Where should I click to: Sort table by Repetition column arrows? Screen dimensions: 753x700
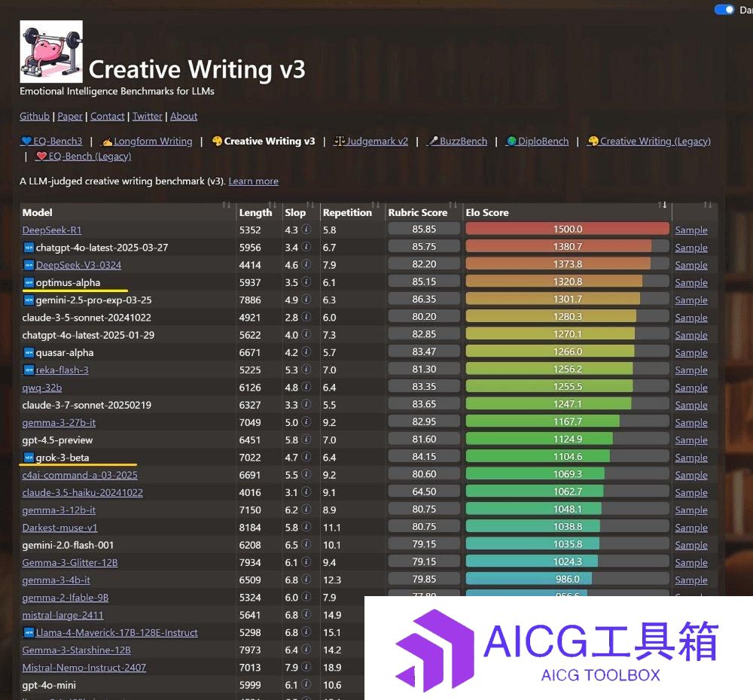(x=376, y=205)
